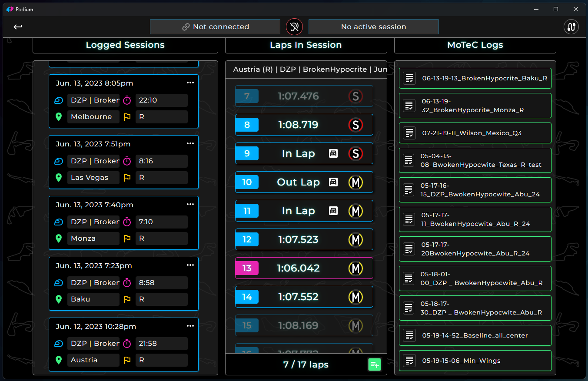Open log 05-19-14-52_Baseline_all_center

(475, 335)
